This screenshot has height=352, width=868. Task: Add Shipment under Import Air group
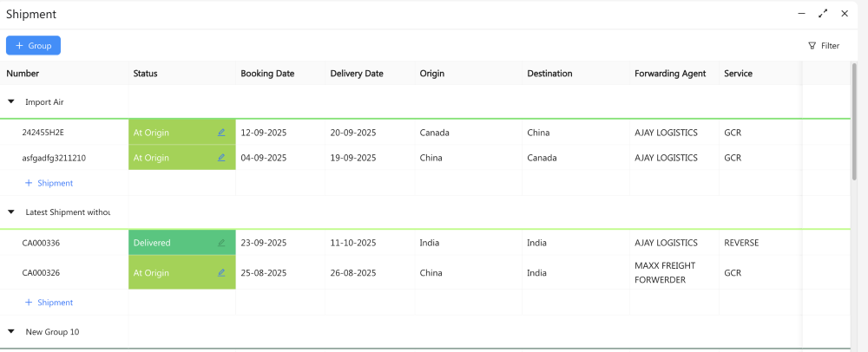pos(49,183)
